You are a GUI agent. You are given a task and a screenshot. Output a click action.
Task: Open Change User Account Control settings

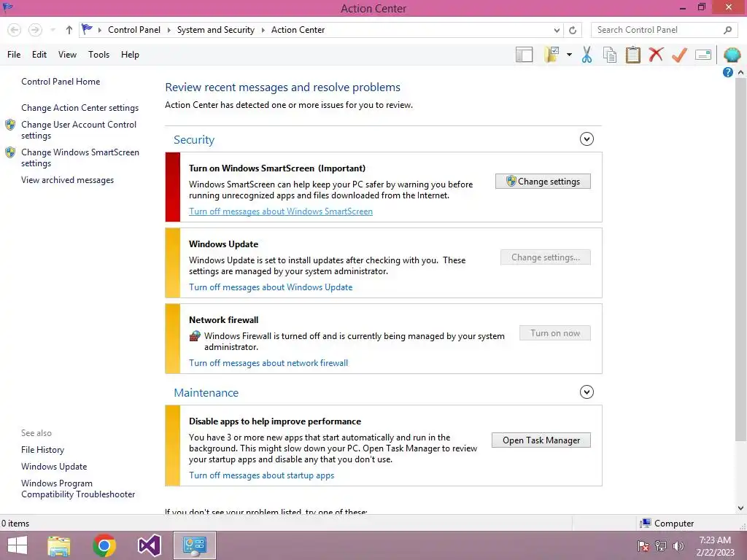point(79,130)
